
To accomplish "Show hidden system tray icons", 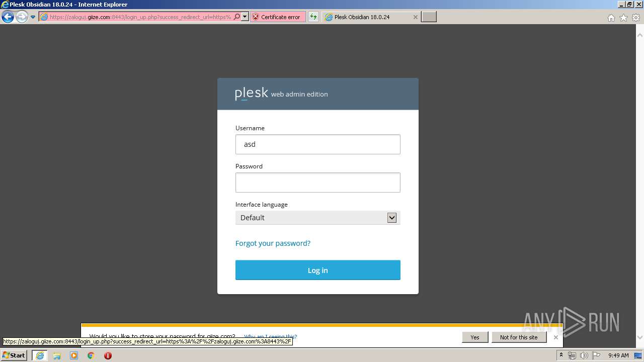I will point(561,355).
